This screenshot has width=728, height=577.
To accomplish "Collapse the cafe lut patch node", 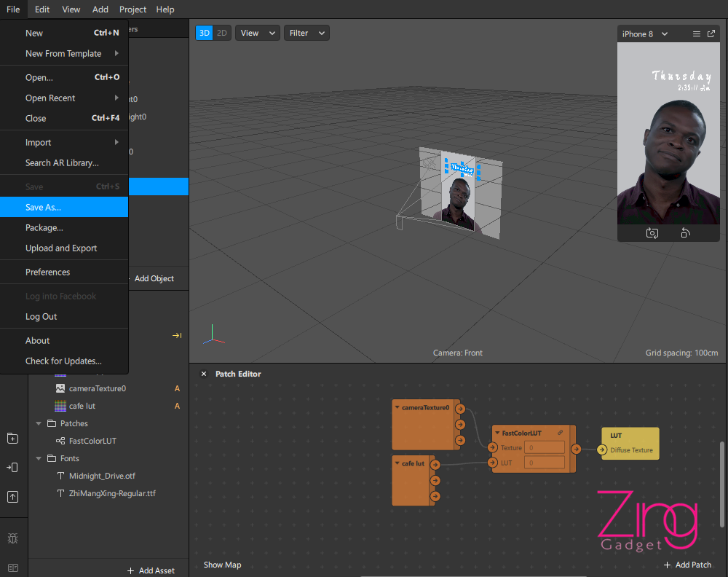I will click(397, 463).
